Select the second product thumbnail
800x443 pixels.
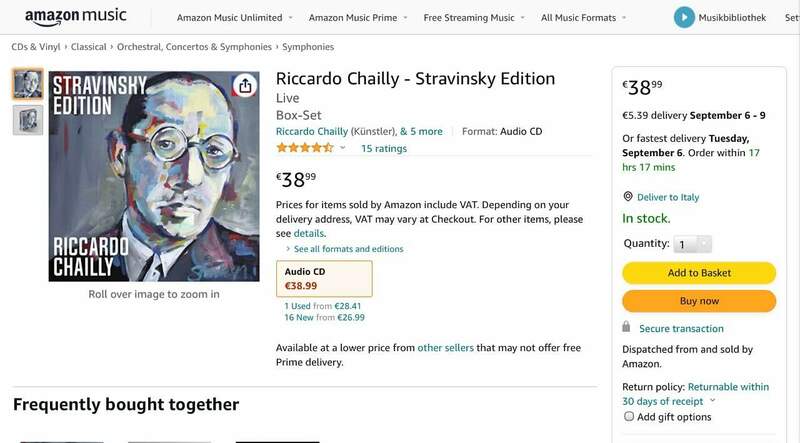pos(27,120)
